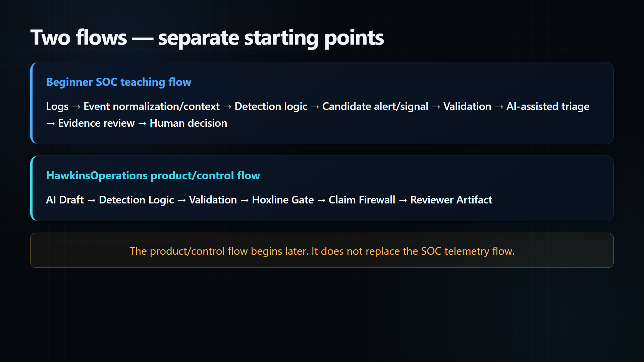This screenshot has width=644, height=362.
Task: Click 'Event normalization/context' step
Action: pyautogui.click(x=152, y=107)
